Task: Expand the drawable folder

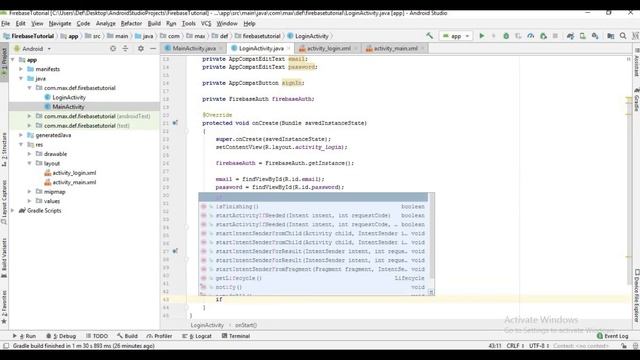Action: point(29,154)
